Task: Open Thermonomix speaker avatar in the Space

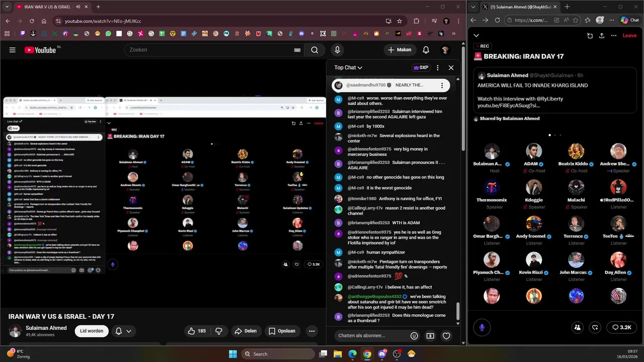Action: click(x=492, y=187)
